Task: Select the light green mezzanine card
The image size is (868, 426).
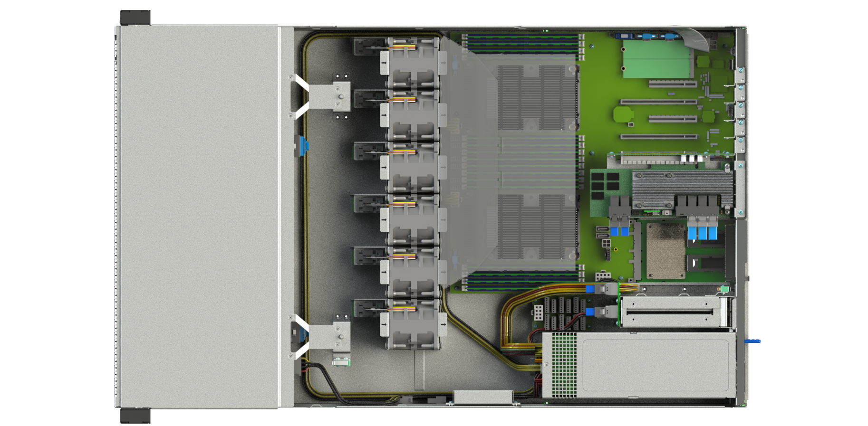Action: point(656,59)
